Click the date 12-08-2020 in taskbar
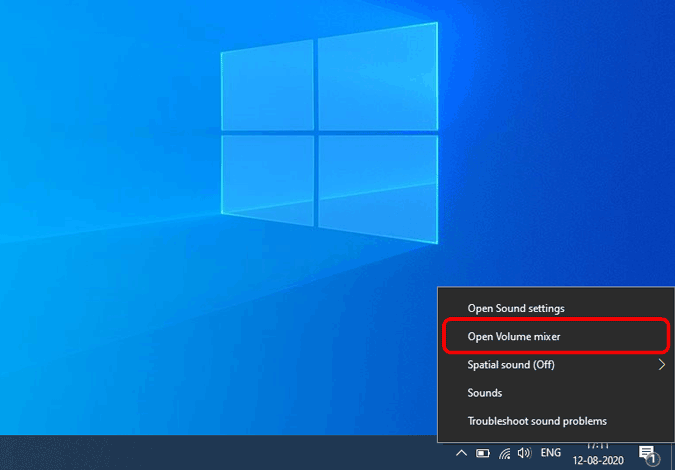This screenshot has height=470, width=675. pos(598,461)
